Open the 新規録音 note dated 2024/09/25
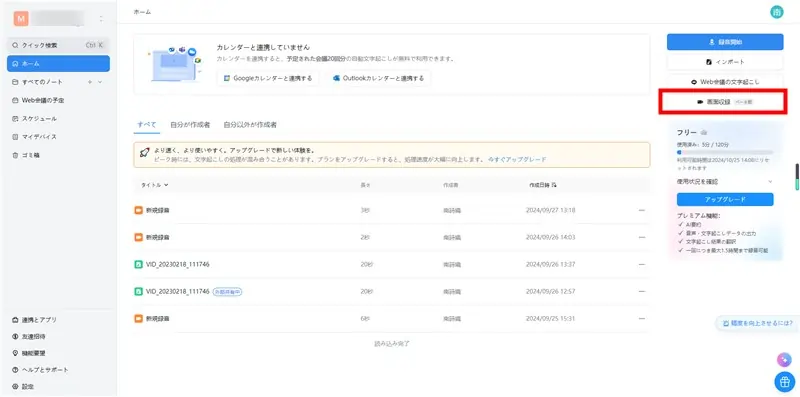800x397 pixels. pyautogui.click(x=158, y=318)
